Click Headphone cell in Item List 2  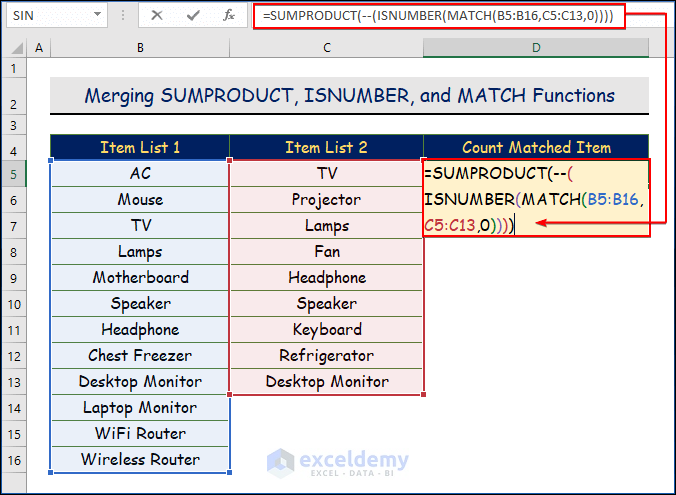pos(326,277)
